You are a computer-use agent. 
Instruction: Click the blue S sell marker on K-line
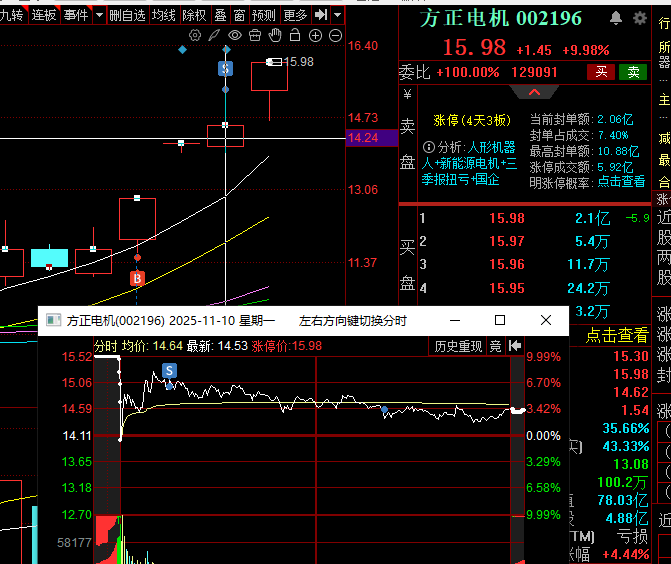point(226,69)
